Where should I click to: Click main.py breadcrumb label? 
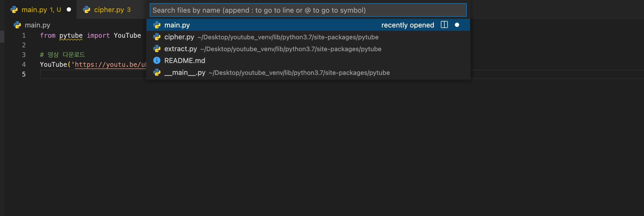click(37, 25)
